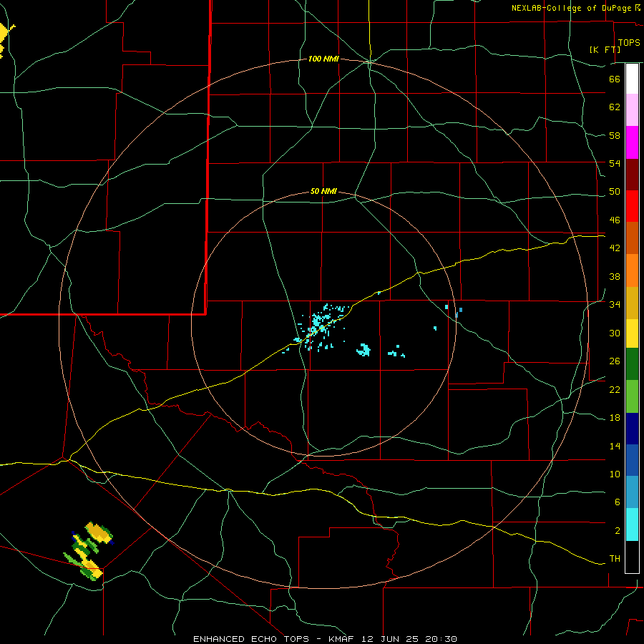This screenshot has height=644, width=644.
Task: Click the [K FT] units label
Action: click(x=605, y=50)
